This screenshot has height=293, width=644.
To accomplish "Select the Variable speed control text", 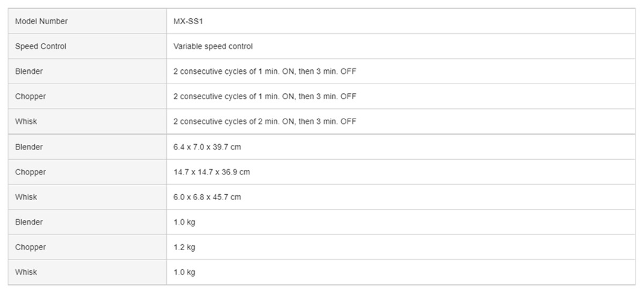I will [x=213, y=47].
